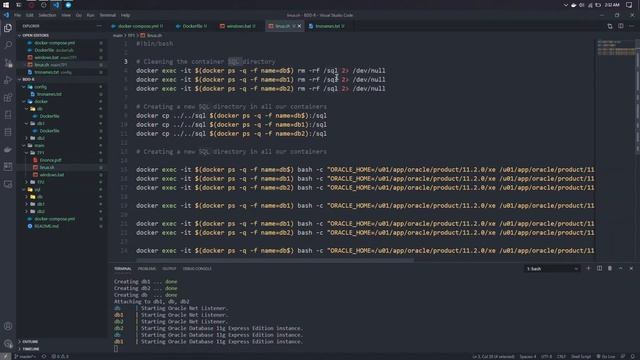Screen dimensions: 640x360
Task: Open errors and warnings in status bar
Action: coord(60,356)
